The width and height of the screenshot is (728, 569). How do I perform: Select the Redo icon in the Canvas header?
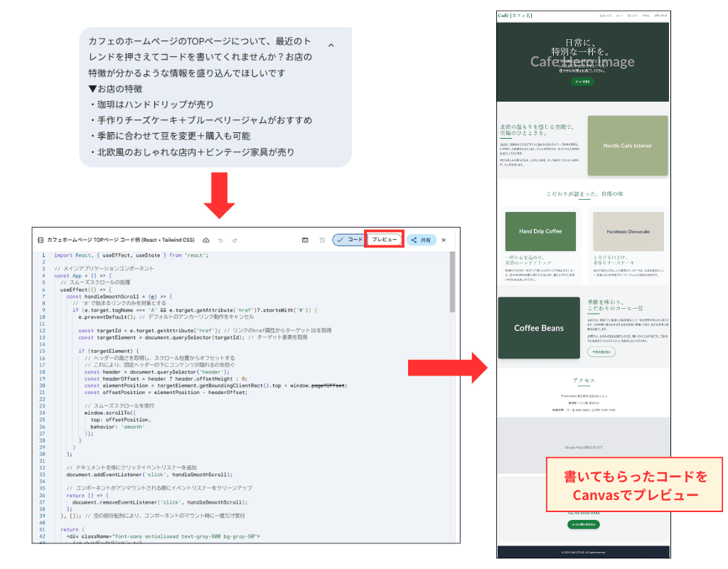pos(235,240)
